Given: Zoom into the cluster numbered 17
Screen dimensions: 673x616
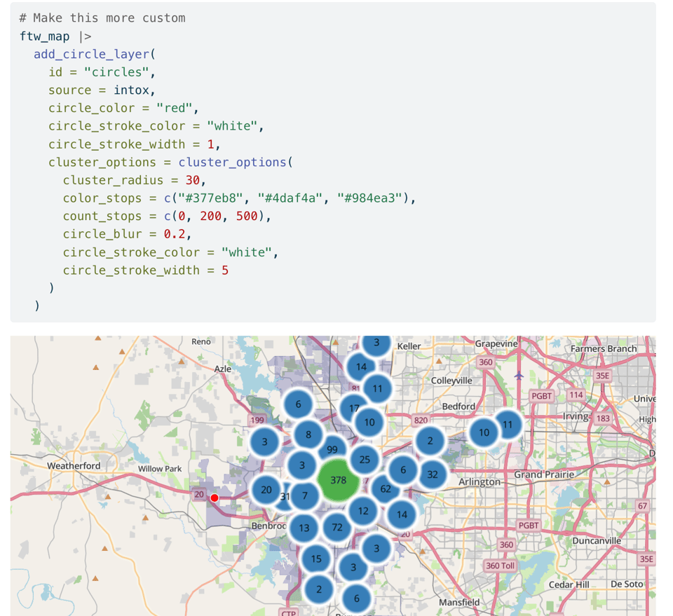Looking at the screenshot, I should click(353, 408).
